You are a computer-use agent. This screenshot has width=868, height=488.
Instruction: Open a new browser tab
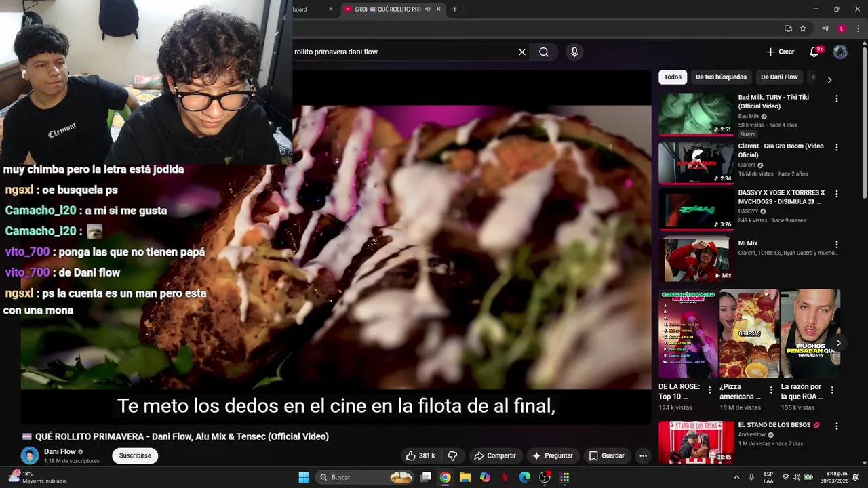click(454, 9)
